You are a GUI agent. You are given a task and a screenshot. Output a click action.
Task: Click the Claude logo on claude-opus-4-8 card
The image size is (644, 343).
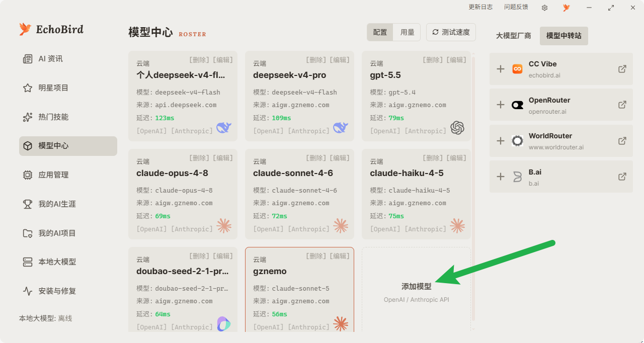(x=224, y=225)
